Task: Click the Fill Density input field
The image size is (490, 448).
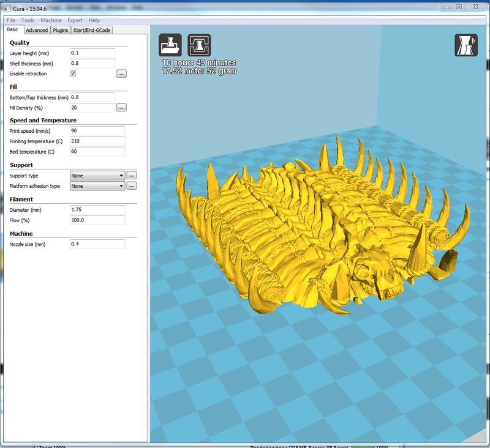Action: click(92, 108)
